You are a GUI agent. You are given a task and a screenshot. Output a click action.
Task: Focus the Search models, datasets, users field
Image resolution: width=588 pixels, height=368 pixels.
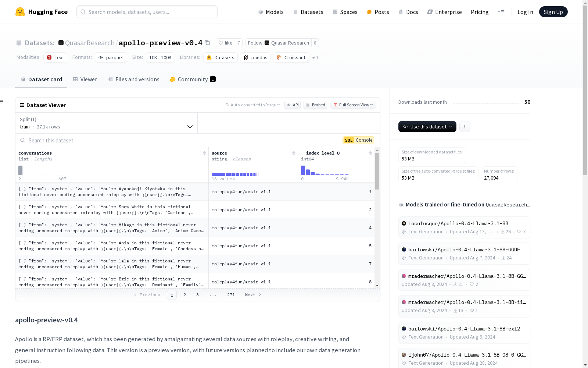click(147, 12)
